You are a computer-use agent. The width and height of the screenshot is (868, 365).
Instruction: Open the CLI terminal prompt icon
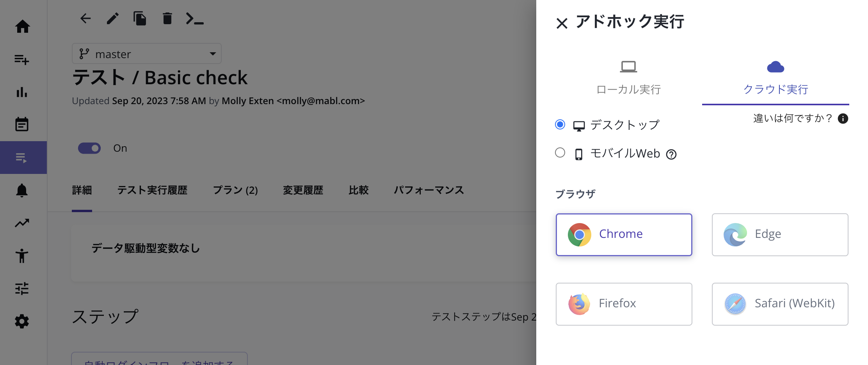(195, 18)
